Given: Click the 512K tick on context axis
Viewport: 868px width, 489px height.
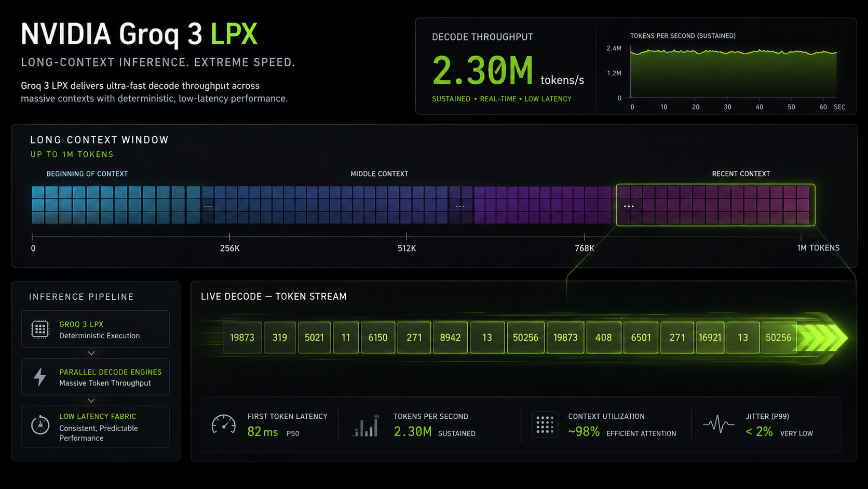Looking at the screenshot, I should point(406,237).
